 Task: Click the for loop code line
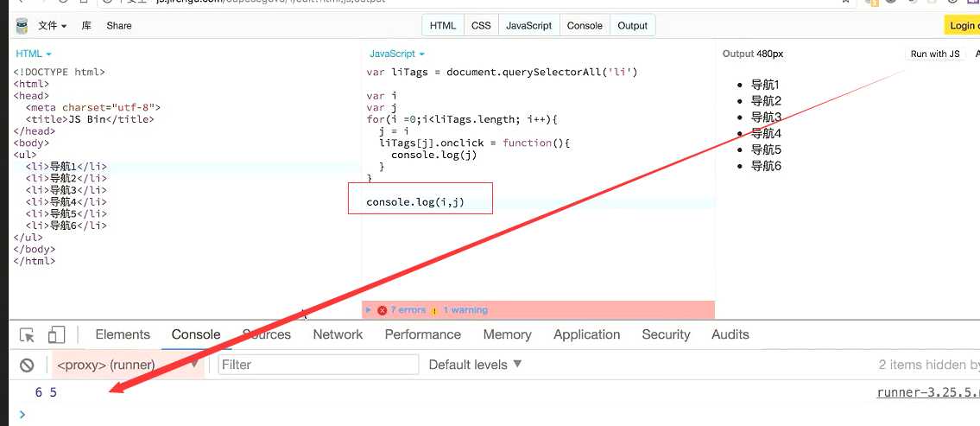[461, 119]
